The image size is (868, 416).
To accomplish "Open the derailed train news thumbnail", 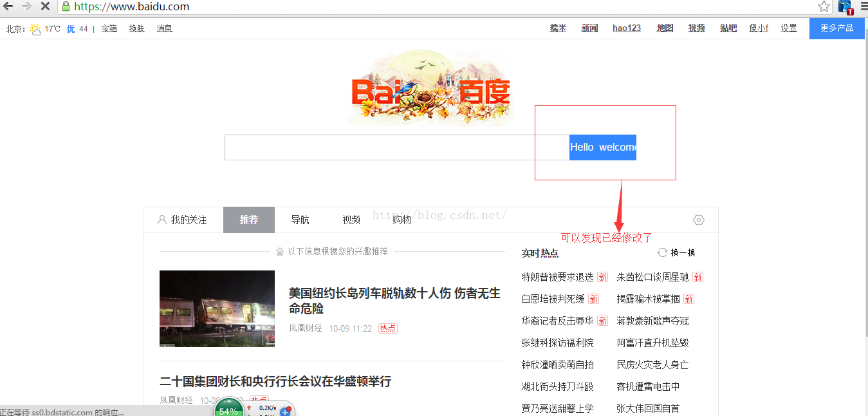I will tap(217, 308).
